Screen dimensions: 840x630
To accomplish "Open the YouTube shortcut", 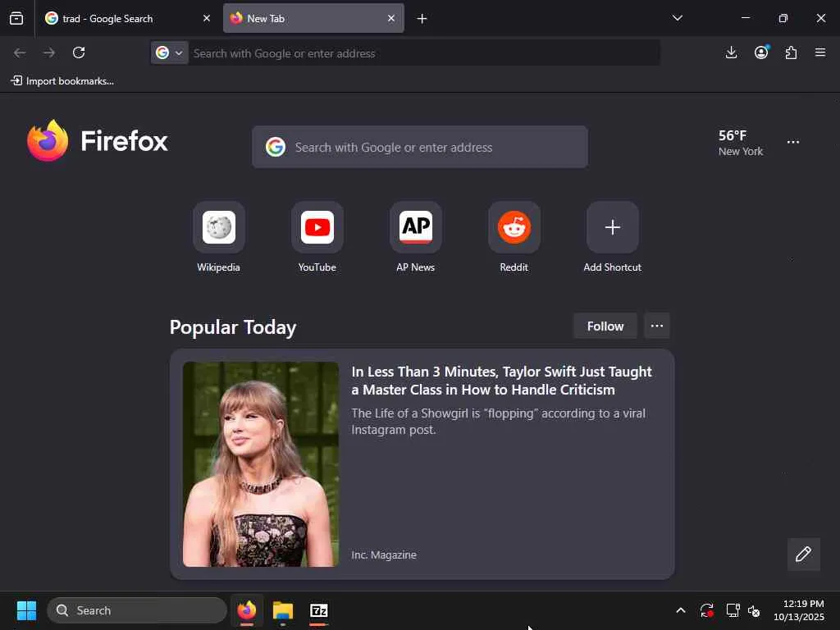I will pos(317,237).
